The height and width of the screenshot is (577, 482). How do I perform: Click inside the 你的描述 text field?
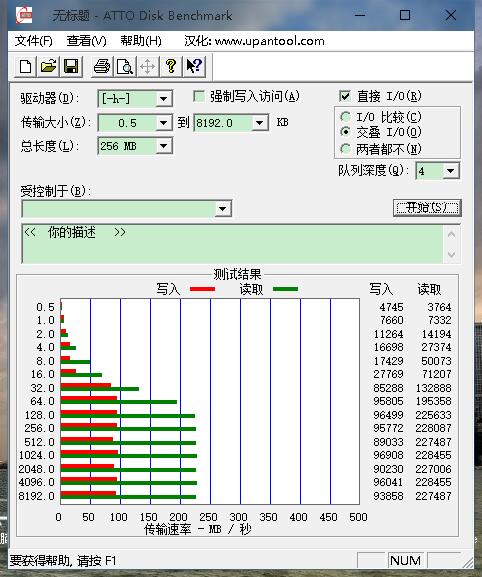click(233, 244)
